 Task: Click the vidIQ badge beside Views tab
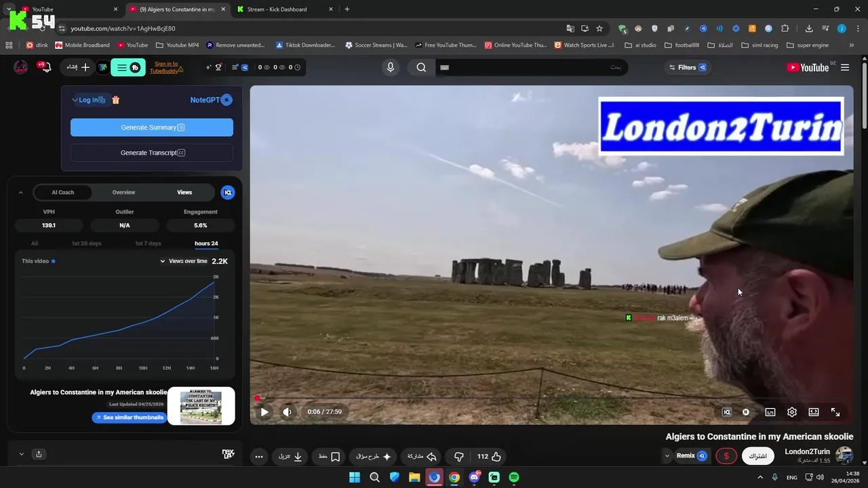(228, 192)
